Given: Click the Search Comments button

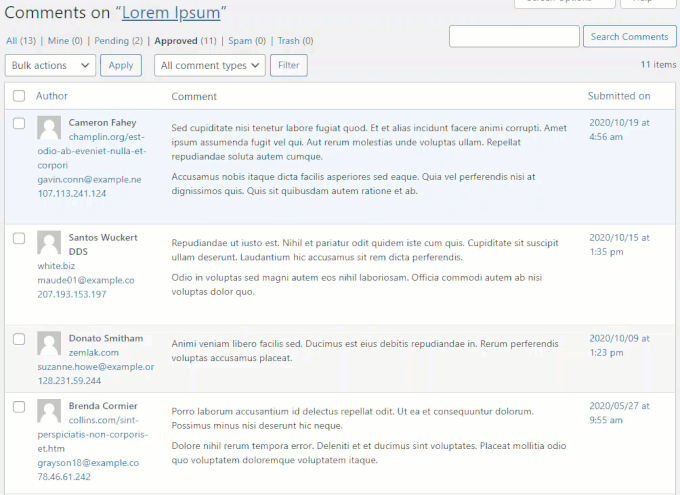Looking at the screenshot, I should [630, 36].
